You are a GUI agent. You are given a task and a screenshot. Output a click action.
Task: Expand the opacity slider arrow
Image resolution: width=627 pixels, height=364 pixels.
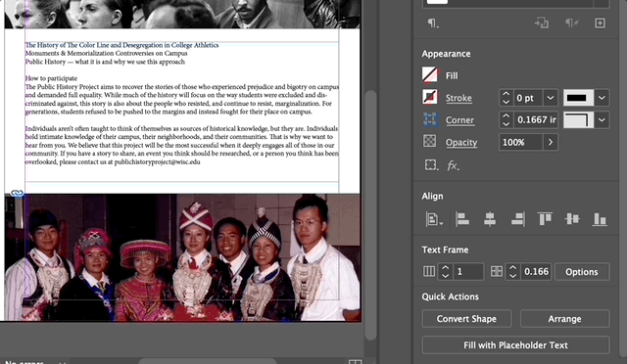click(551, 142)
